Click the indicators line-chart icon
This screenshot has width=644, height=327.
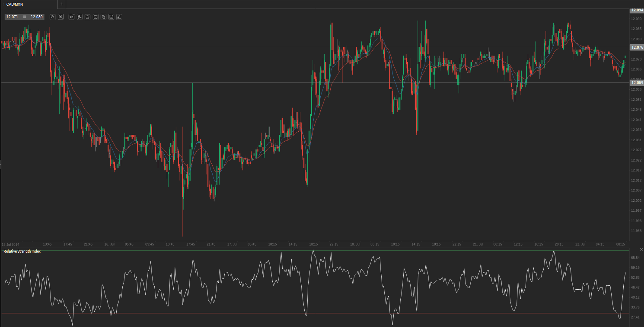(96, 17)
